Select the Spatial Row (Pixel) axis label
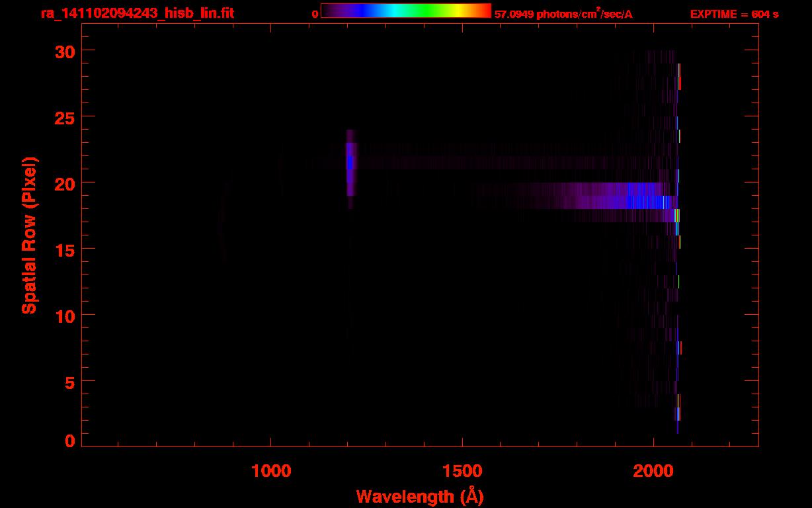 coord(28,235)
